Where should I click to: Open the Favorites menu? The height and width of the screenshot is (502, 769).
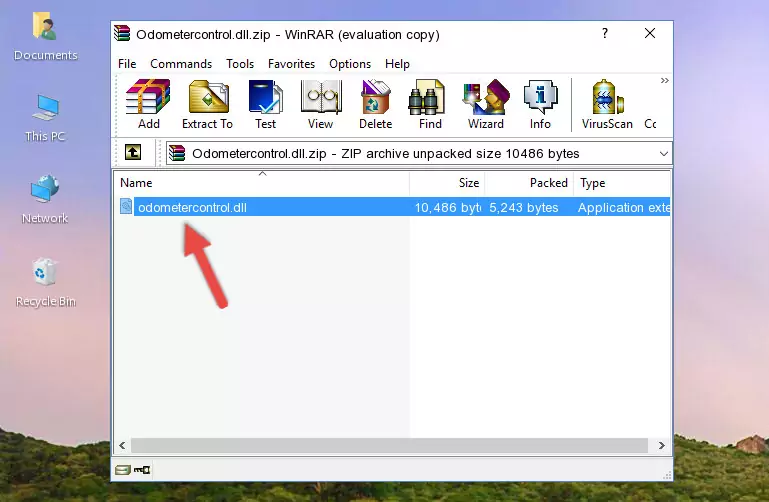[x=291, y=64]
